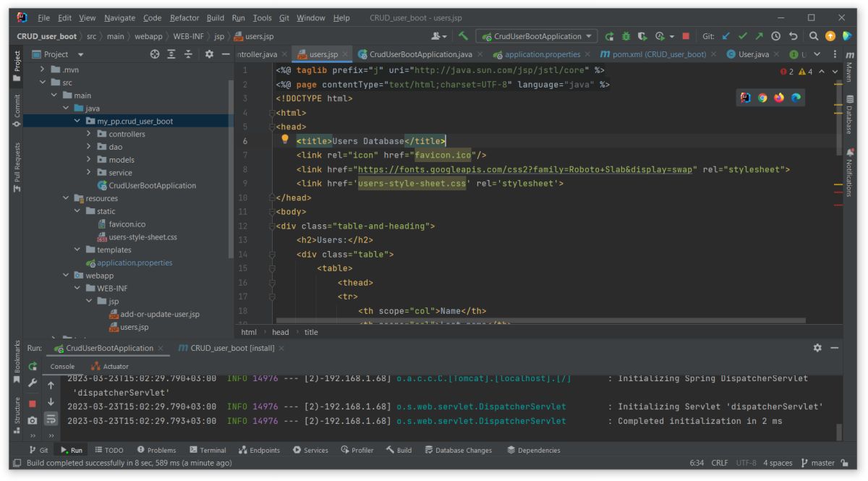Open the Refactor menu
This screenshot has width=868, height=481.
tap(184, 17)
